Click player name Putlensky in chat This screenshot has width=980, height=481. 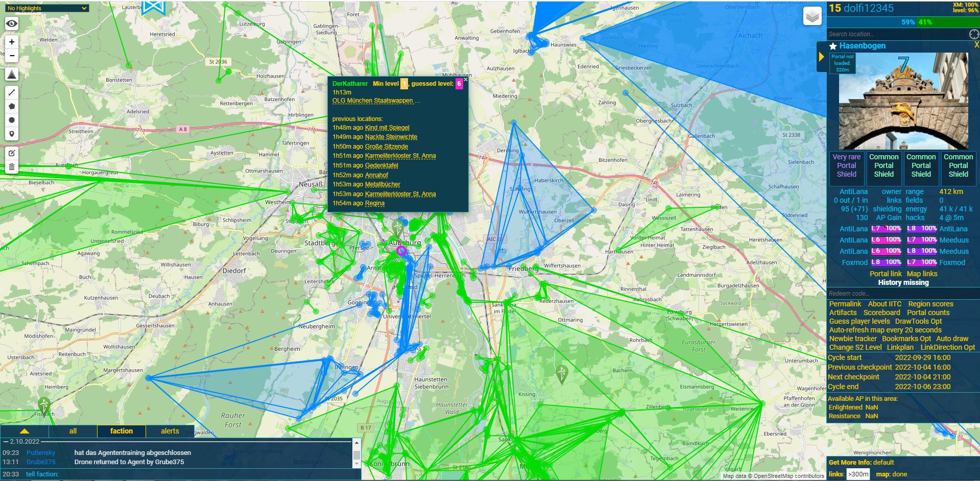[41, 453]
